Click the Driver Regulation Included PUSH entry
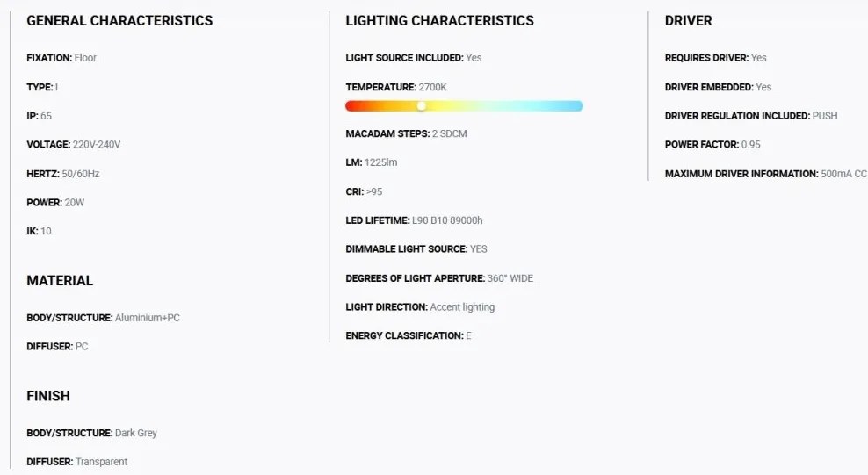This screenshot has width=868, height=475. point(751,116)
